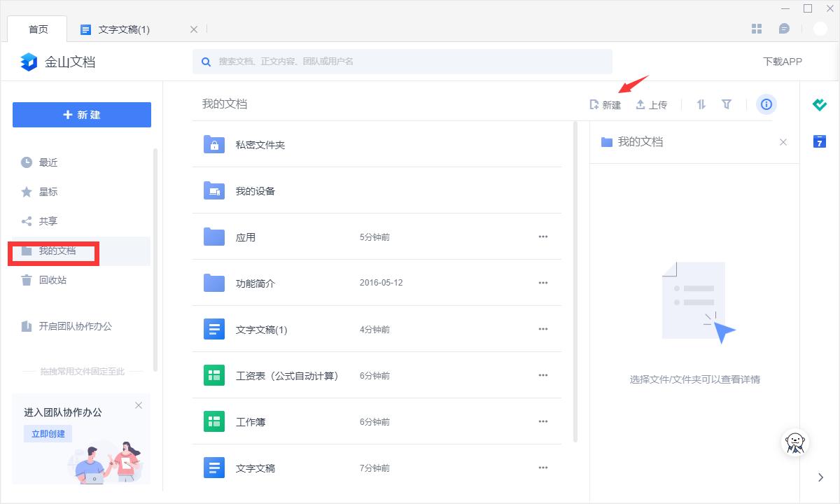Screen dimensions: 840x504
Task: Open the filter funnel icon
Action: coord(727,104)
